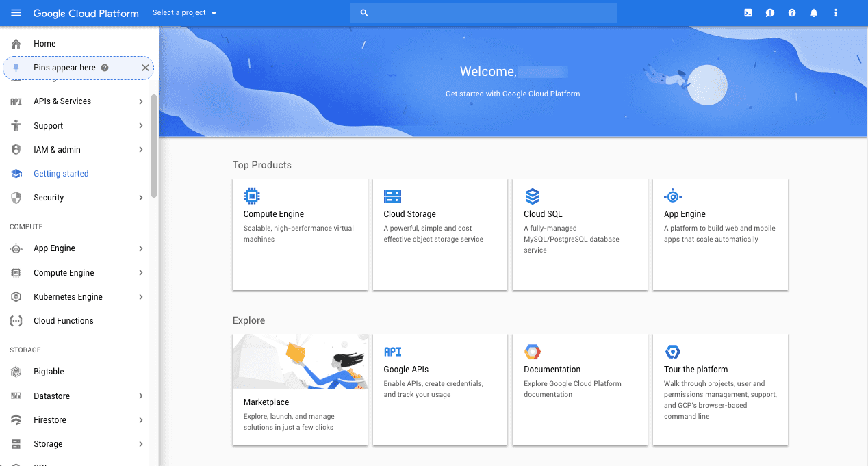Click the Tour the platform card icon

[673, 352]
